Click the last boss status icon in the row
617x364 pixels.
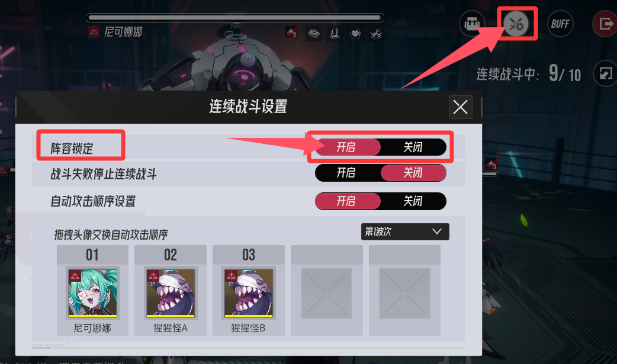(x=376, y=34)
